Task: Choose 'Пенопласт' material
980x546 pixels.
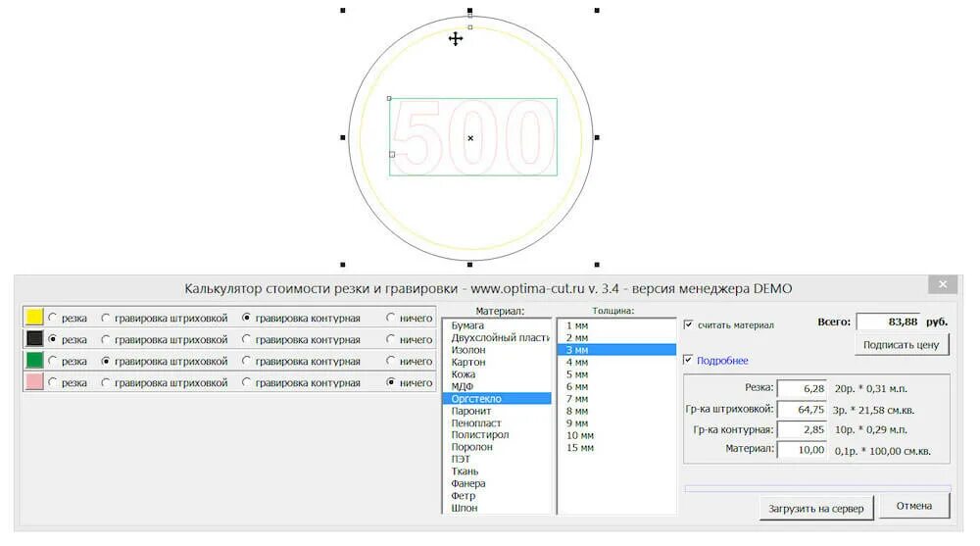Action: click(x=497, y=422)
